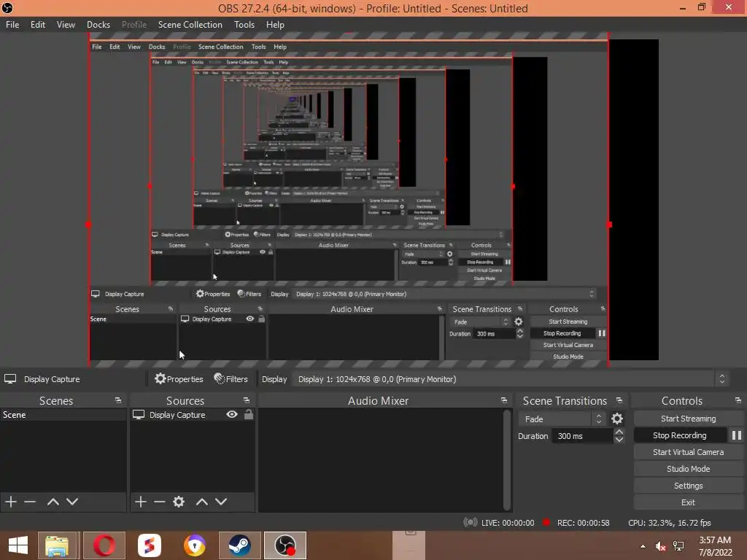
Task: Enable Studio Mode
Action: coord(689,469)
